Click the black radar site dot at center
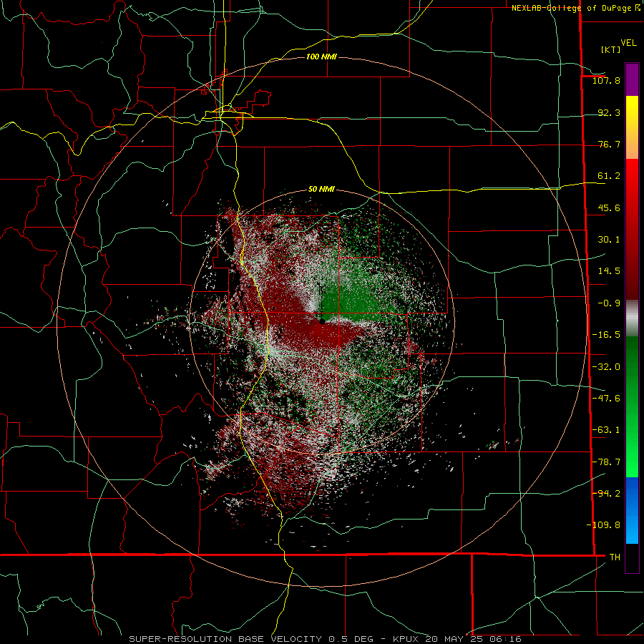This screenshot has height=644, width=644. (x=322, y=321)
